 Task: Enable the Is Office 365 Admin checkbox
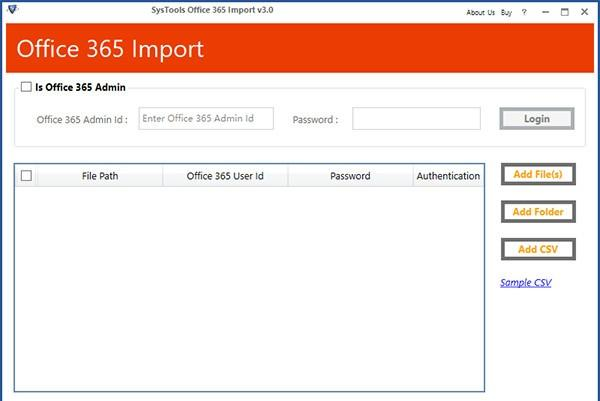[26, 87]
